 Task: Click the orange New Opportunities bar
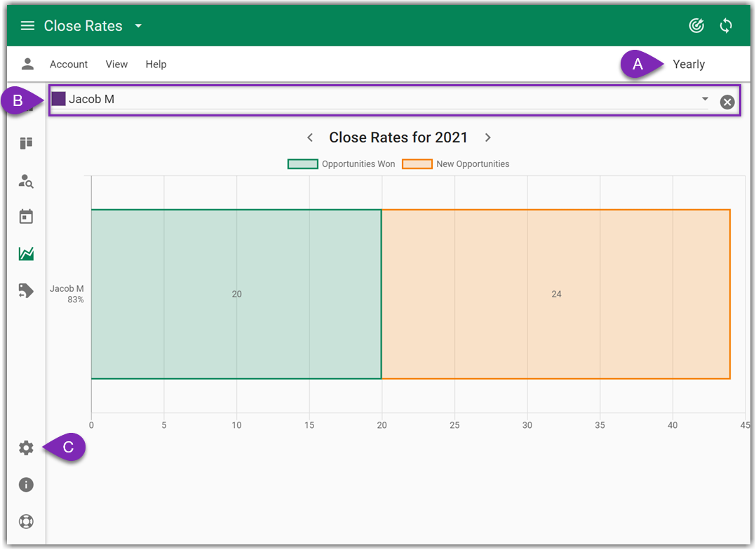click(556, 295)
